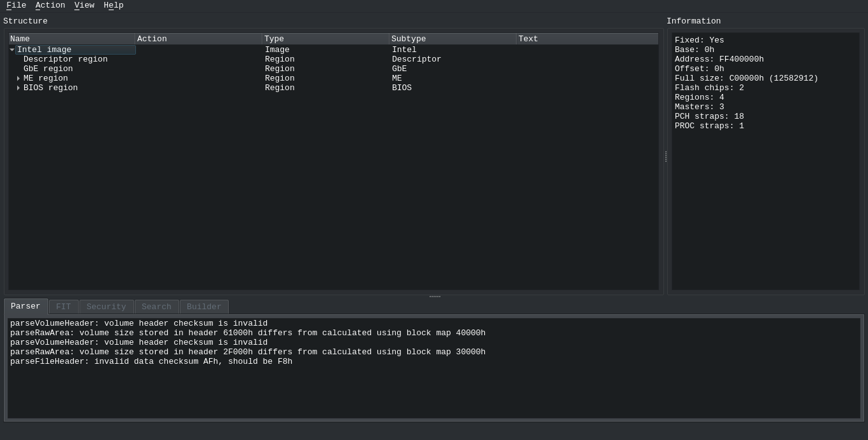This screenshot has height=440, width=868.
Task: Select the BIOS region tree item
Action: coord(50,88)
